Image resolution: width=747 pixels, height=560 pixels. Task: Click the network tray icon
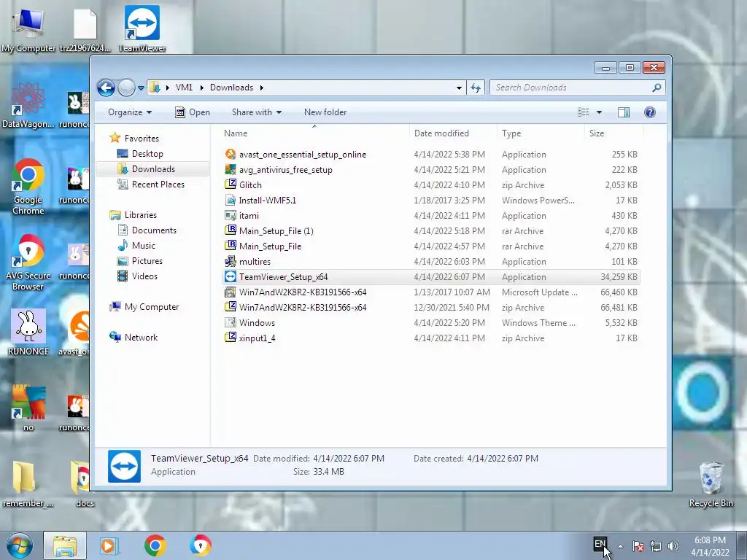tap(656, 546)
